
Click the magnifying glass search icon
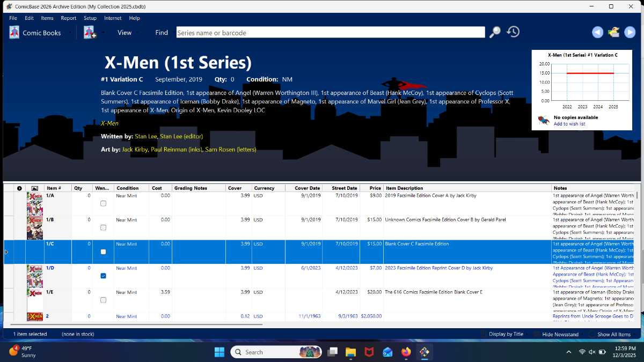click(x=495, y=32)
